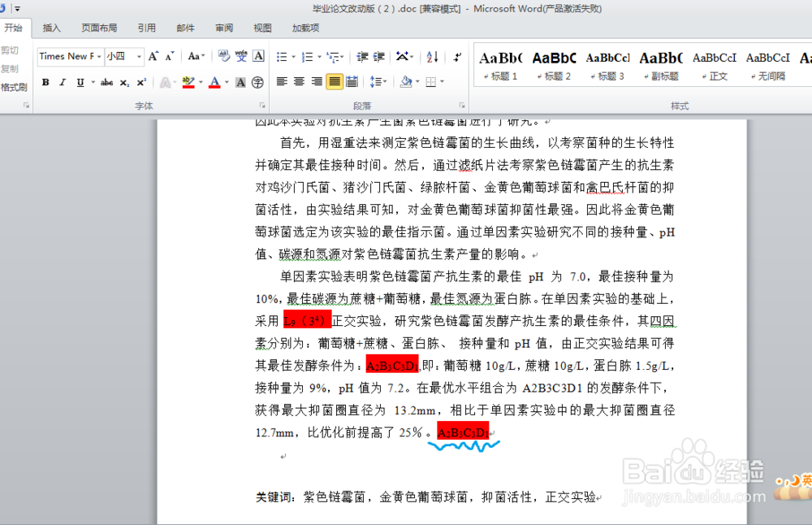Switch to the 插入 ribbon tab
The width and height of the screenshot is (812, 525).
point(51,27)
